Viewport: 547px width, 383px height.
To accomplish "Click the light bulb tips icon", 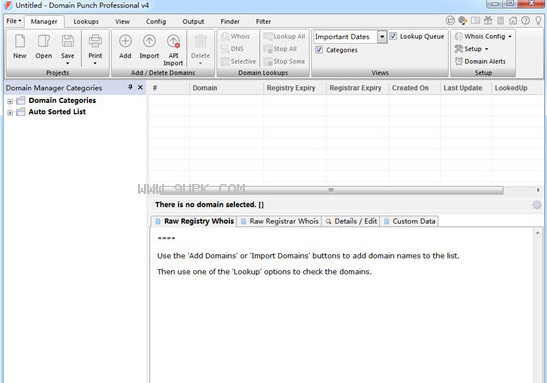I will click(538, 21).
